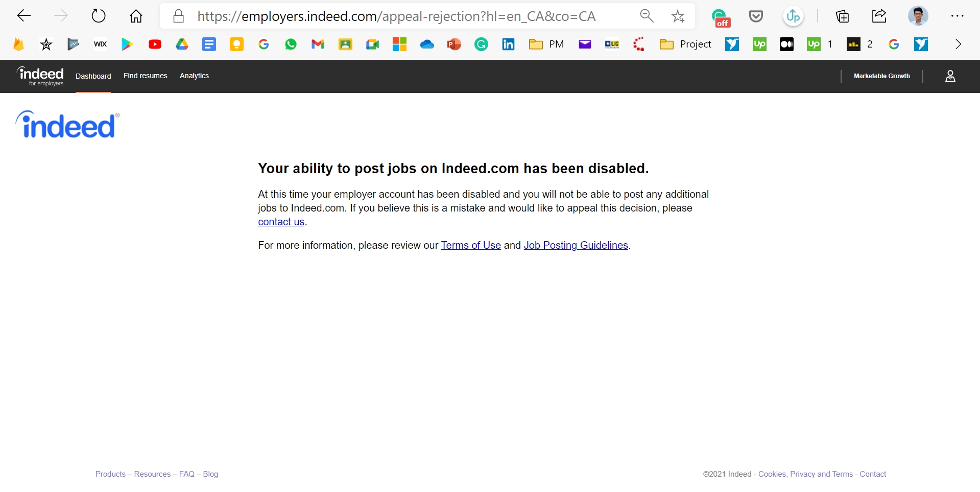This screenshot has height=492, width=980.
Task: Select the Analytics menu item
Action: click(x=194, y=76)
